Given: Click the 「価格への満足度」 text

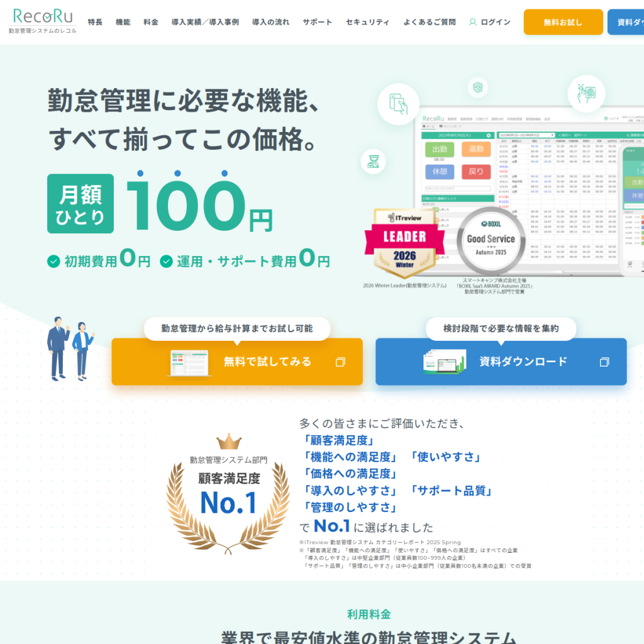Looking at the screenshot, I should coord(350,474).
